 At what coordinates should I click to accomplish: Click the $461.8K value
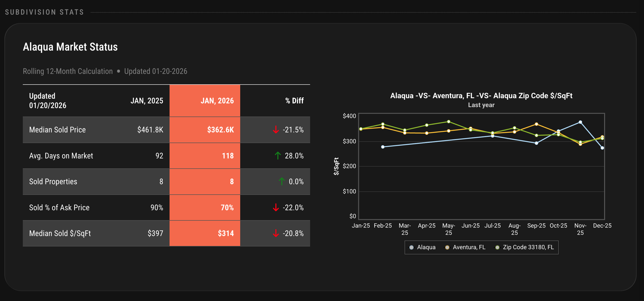(x=150, y=129)
